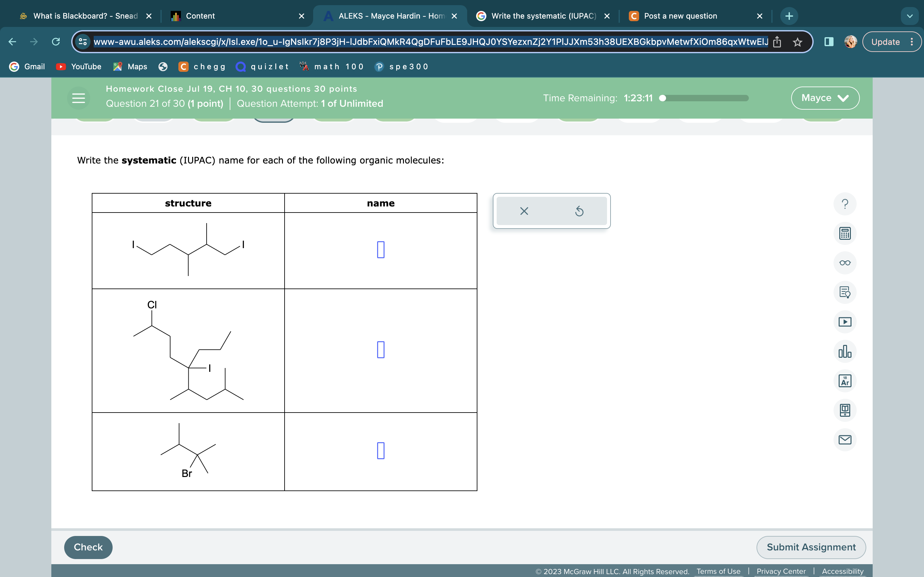Click the undo arrow in the answer toolbar
This screenshot has width=924, height=577.
579,211
